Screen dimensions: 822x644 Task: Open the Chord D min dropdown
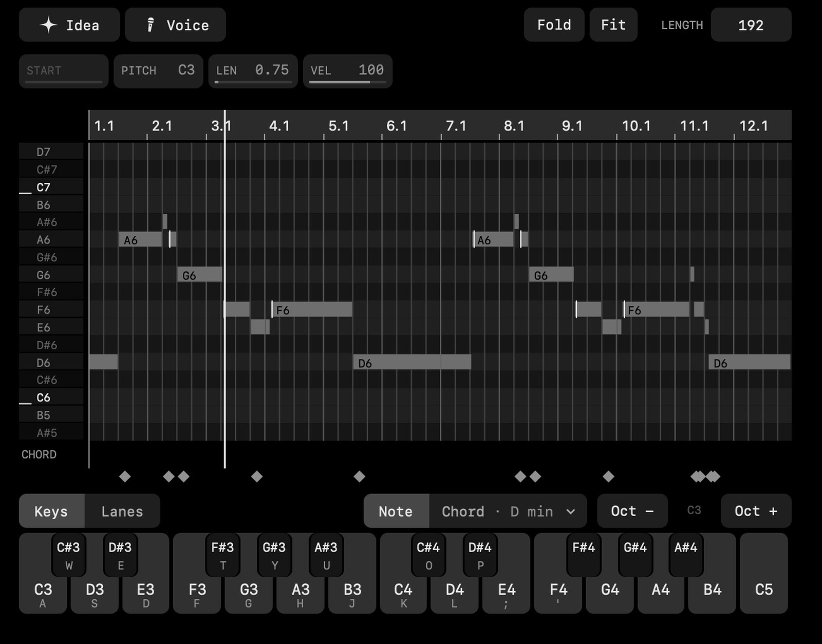[x=508, y=511]
